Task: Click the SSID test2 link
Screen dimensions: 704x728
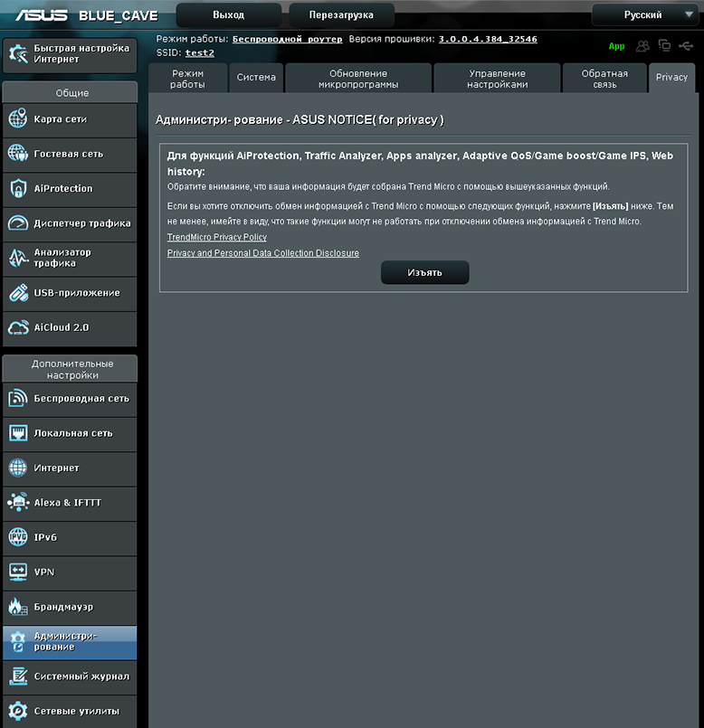Action: pyautogui.click(x=200, y=53)
